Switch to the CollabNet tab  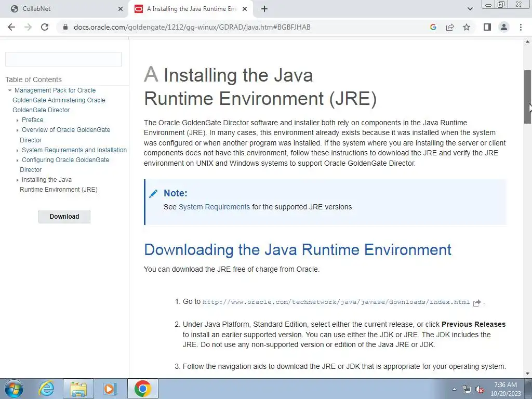[64, 9]
